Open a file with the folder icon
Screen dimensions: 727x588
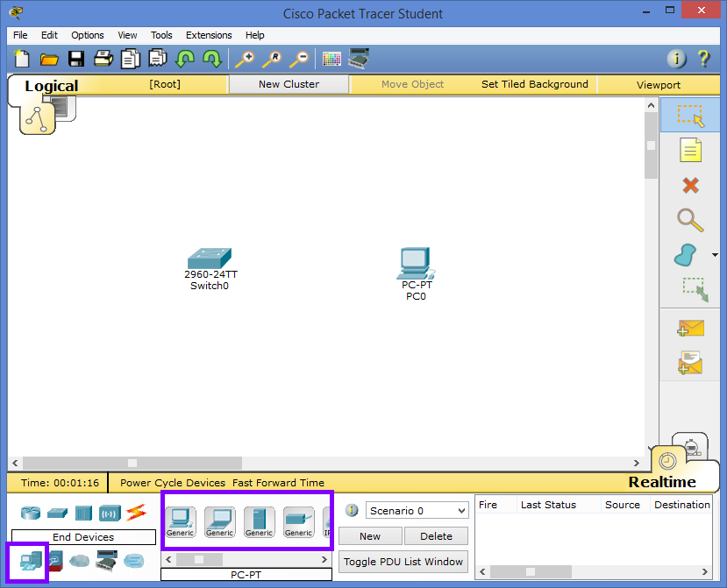49,60
